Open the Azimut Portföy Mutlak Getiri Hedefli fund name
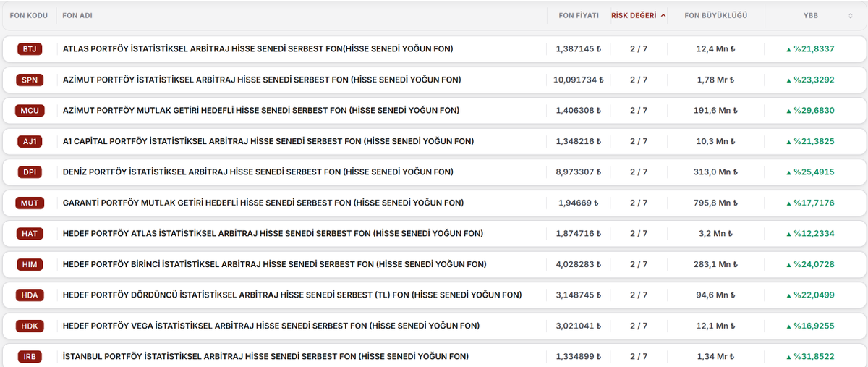This screenshot has width=868, height=367. (261, 111)
